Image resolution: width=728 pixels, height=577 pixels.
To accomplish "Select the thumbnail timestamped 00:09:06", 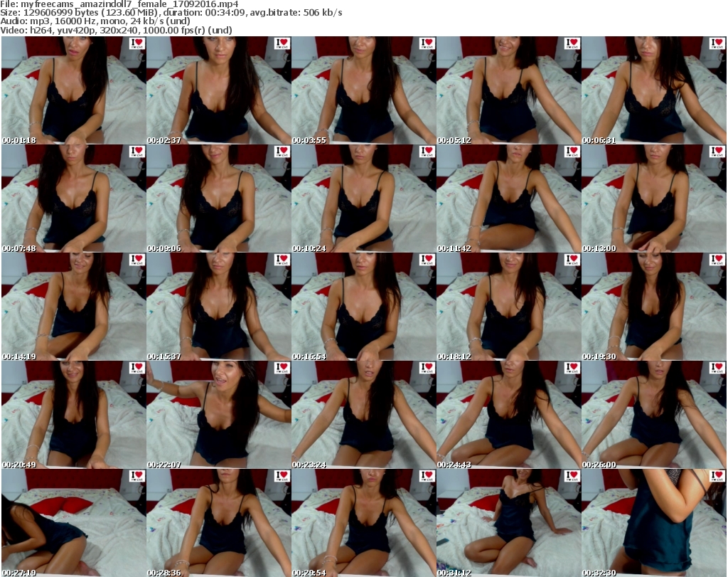I will point(219,198).
